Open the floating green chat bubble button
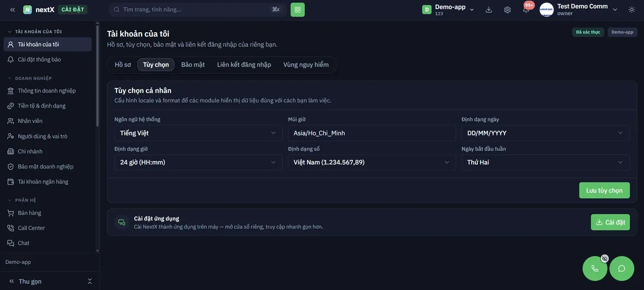 (622, 269)
